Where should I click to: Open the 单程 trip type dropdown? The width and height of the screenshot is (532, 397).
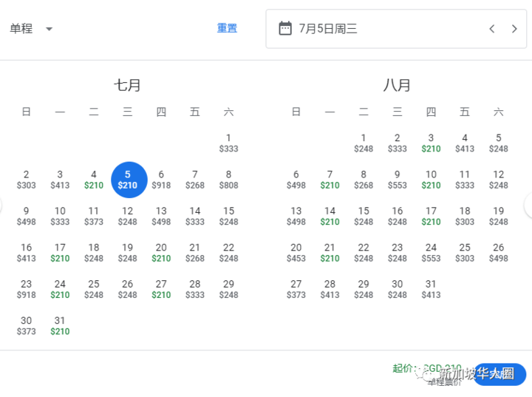pyautogui.click(x=31, y=29)
